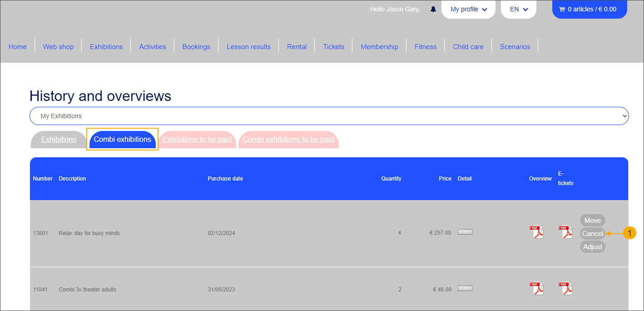Viewport: 644px width, 311px height.
Task: Open Overview PDF for Combi 3x theater
Action: (536, 289)
